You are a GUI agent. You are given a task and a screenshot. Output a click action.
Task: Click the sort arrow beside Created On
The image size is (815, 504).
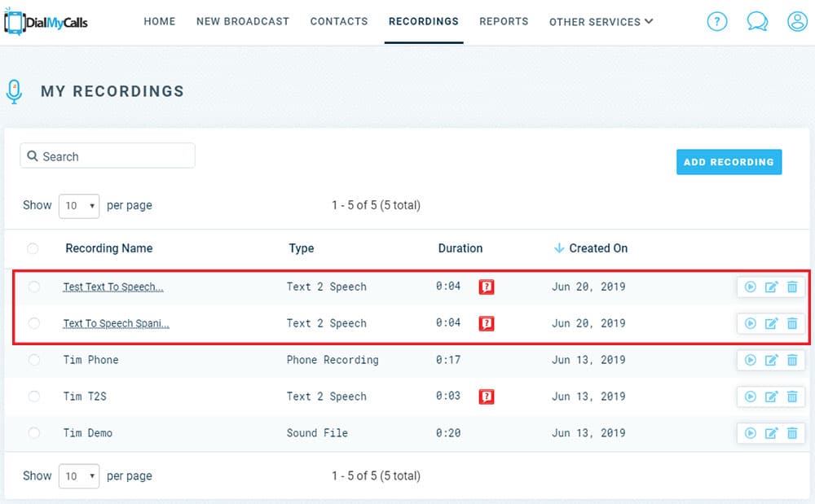coord(559,248)
